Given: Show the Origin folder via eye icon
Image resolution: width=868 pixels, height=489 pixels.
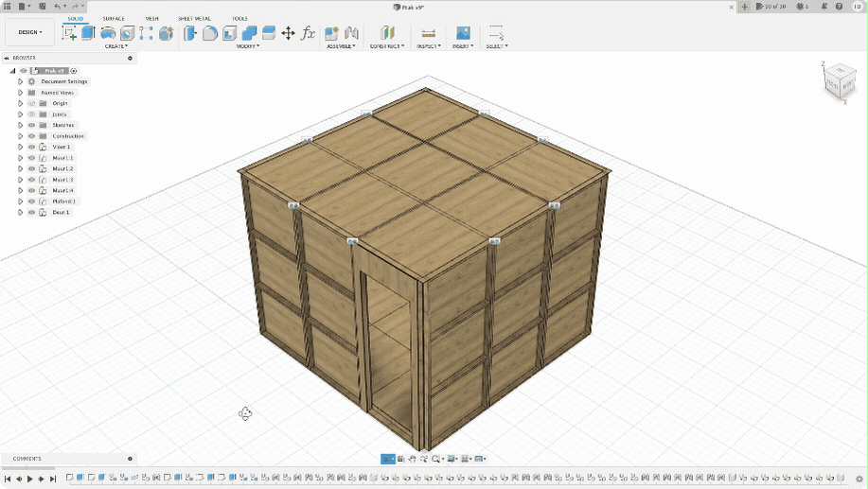Looking at the screenshot, I should (x=31, y=103).
